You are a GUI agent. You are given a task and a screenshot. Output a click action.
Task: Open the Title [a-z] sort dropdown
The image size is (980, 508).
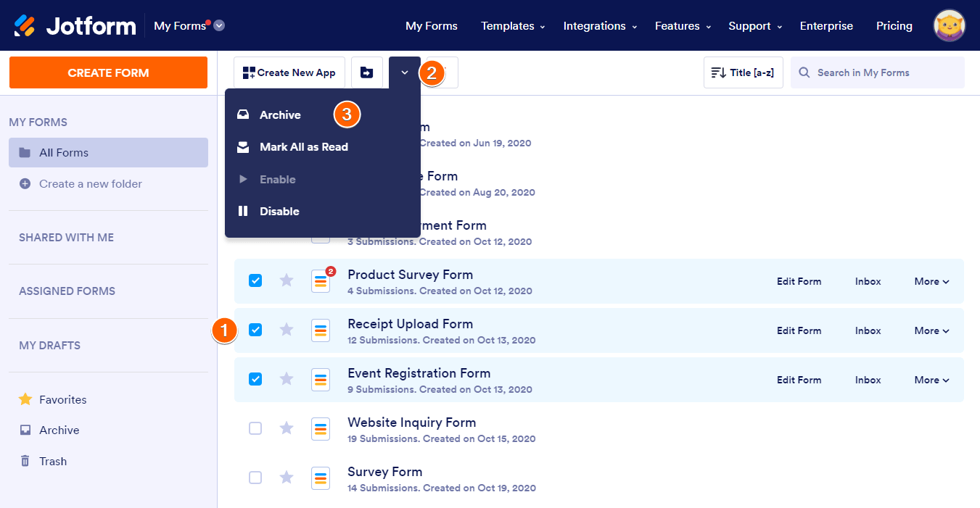(x=743, y=72)
